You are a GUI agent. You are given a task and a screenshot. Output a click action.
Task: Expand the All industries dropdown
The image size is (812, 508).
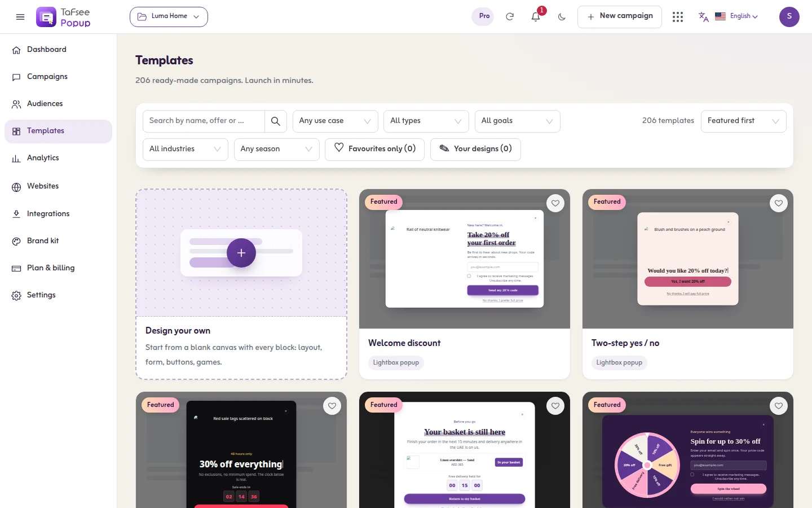click(x=186, y=150)
